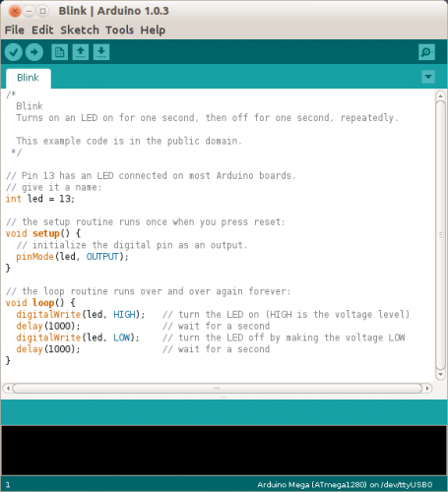
Task: Upload sketch with the arrow button
Action: tap(34, 52)
